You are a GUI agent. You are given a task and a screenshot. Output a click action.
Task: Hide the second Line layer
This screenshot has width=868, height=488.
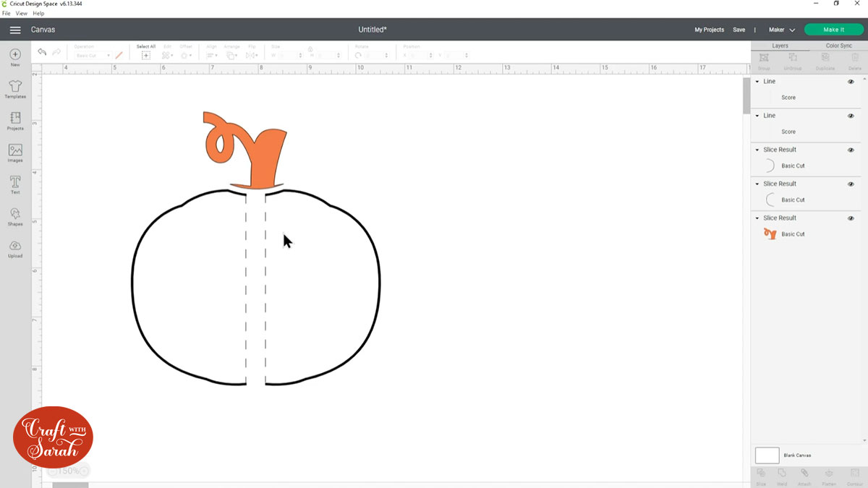tap(851, 116)
